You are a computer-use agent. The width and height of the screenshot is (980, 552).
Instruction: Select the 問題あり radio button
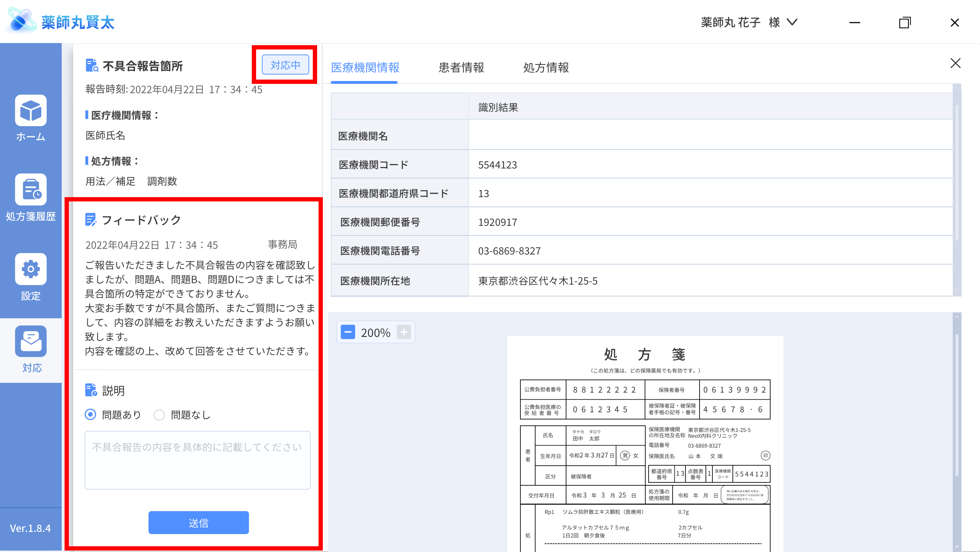[90, 414]
